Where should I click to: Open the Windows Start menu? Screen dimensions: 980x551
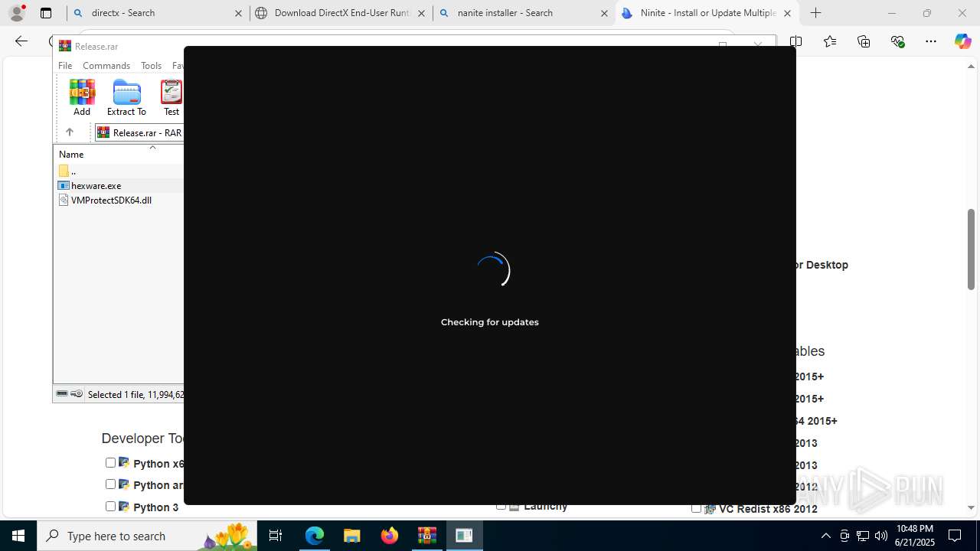tap(18, 536)
